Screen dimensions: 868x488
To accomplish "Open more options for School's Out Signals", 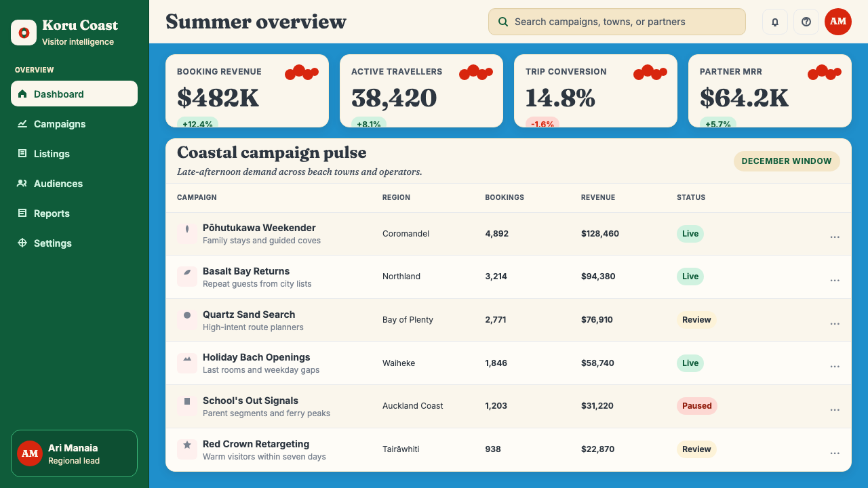I will pos(835,409).
